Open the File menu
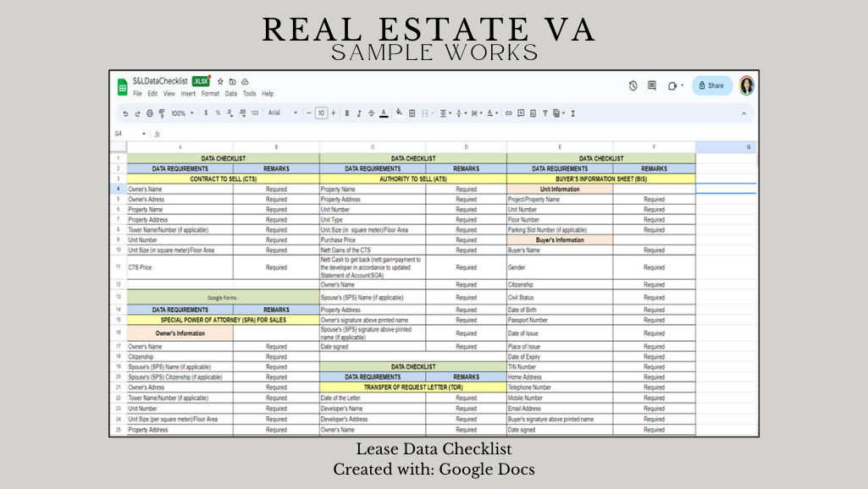 pyautogui.click(x=137, y=94)
